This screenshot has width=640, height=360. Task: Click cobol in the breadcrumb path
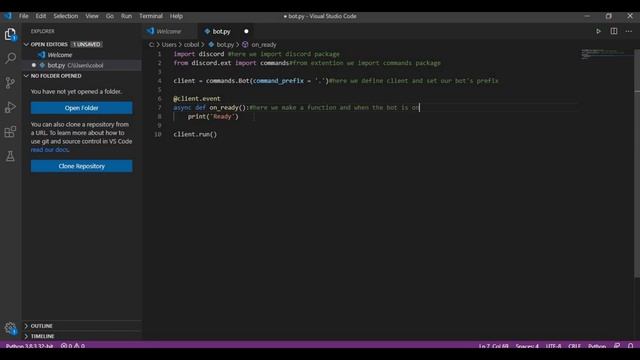point(191,44)
